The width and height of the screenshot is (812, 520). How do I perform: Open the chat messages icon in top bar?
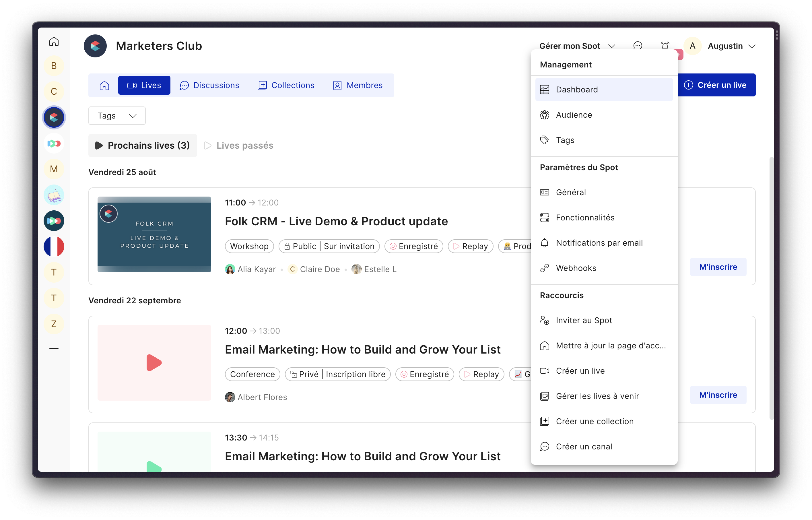(638, 46)
